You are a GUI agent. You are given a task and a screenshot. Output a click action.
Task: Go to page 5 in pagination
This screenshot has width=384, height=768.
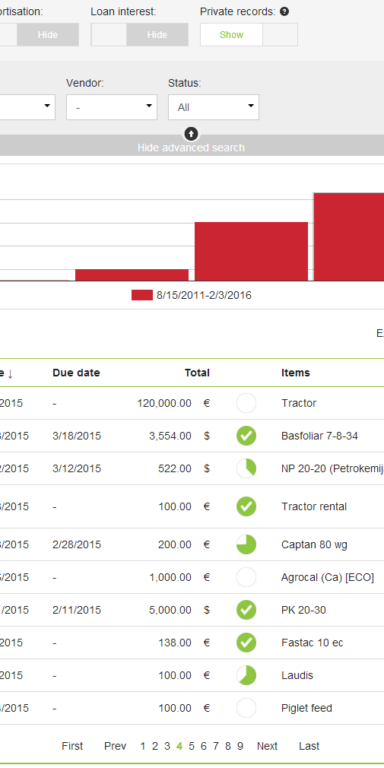(192, 746)
